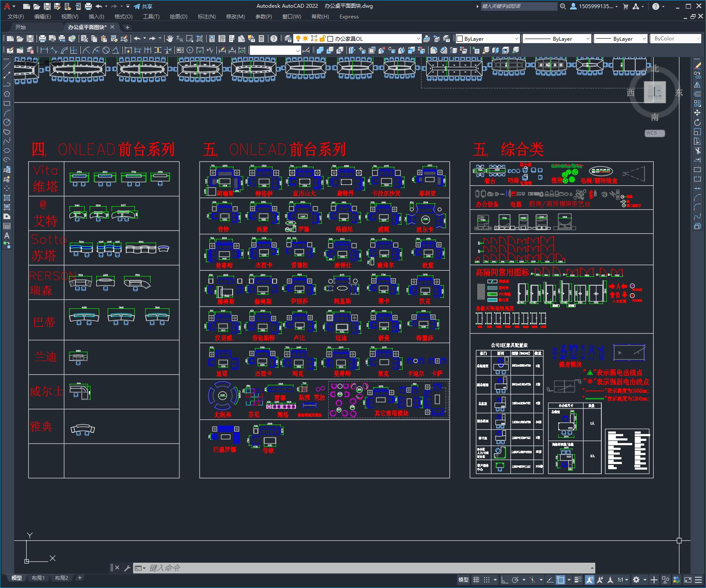Add a new layout with plus button
Screen dimensions: 706x588
point(79,578)
